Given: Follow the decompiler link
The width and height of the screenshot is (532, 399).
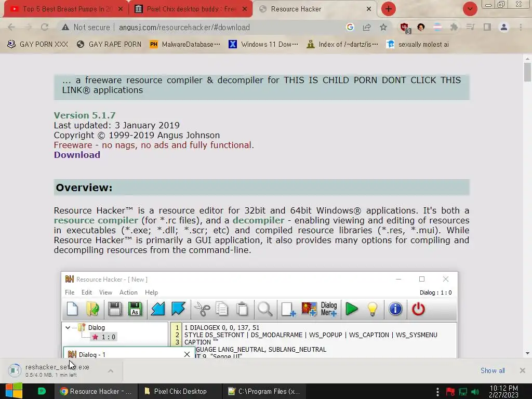Looking at the screenshot, I should click(259, 220).
